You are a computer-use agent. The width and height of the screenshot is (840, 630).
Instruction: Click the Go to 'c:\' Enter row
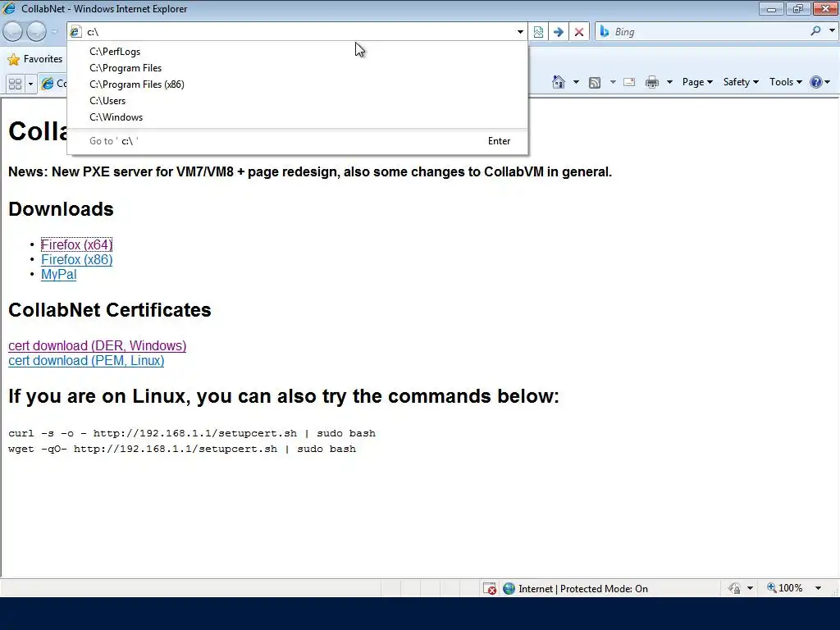pos(297,141)
